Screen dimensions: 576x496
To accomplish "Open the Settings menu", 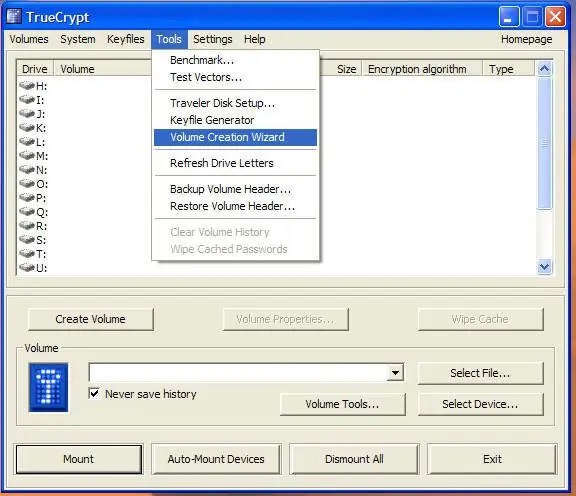I will [213, 39].
